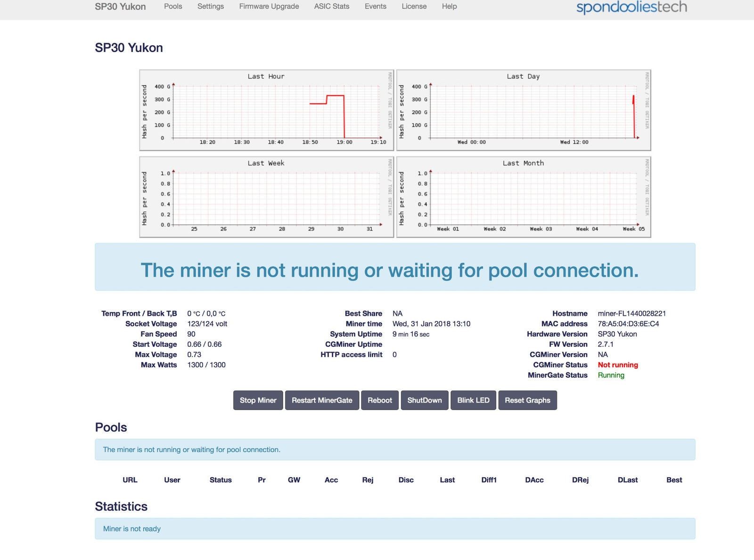Click system uptime 9 min 16 sec
This screenshot has height=560, width=754.
click(x=410, y=334)
